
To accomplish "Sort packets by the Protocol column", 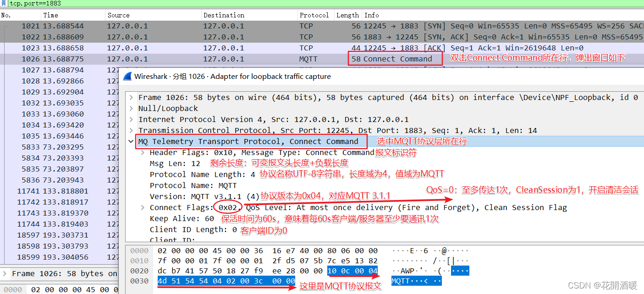I will pyautogui.click(x=314, y=15).
